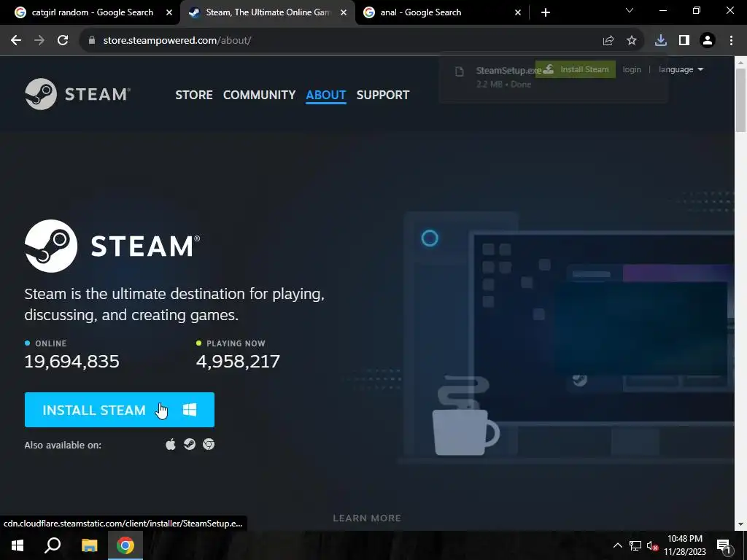Screen dimensions: 747x560
Task: Click the page vertical scrollbar thumb
Action: (x=741, y=100)
